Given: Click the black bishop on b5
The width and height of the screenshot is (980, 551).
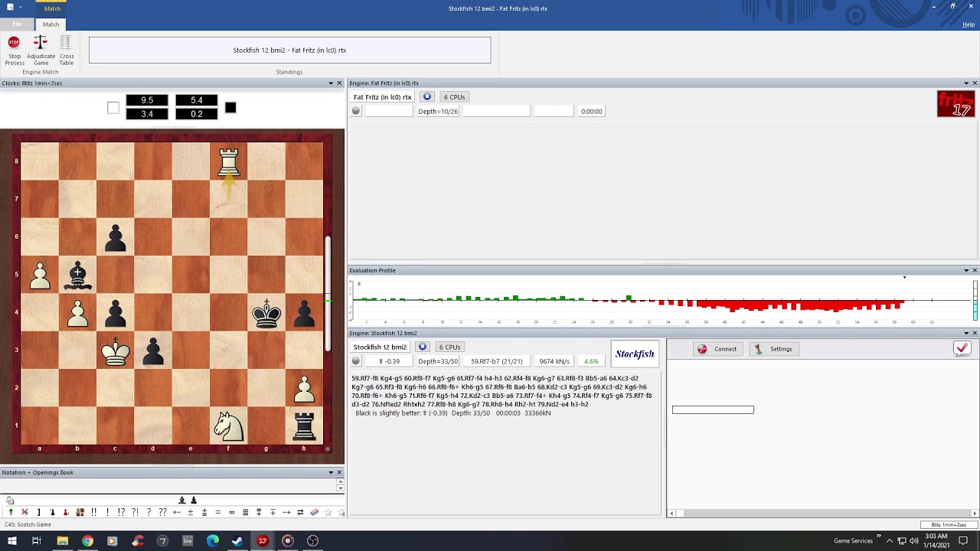Looking at the screenshot, I should point(77,275).
